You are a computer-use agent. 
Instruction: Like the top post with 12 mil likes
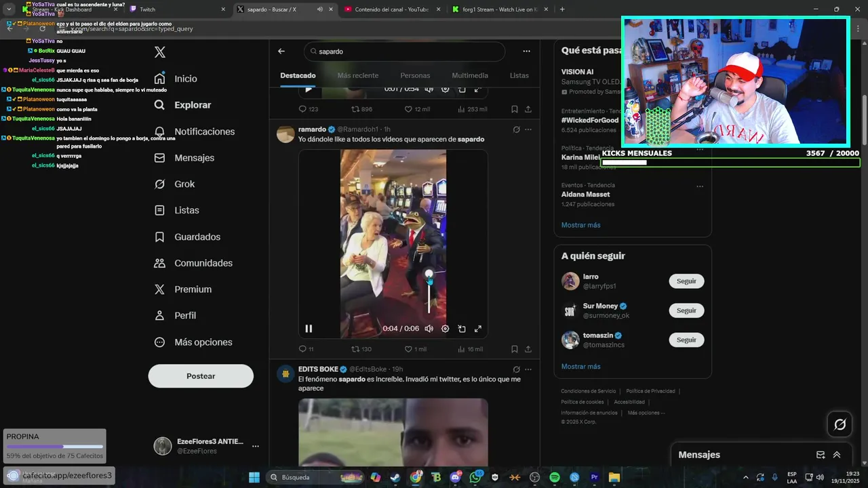tap(417, 109)
